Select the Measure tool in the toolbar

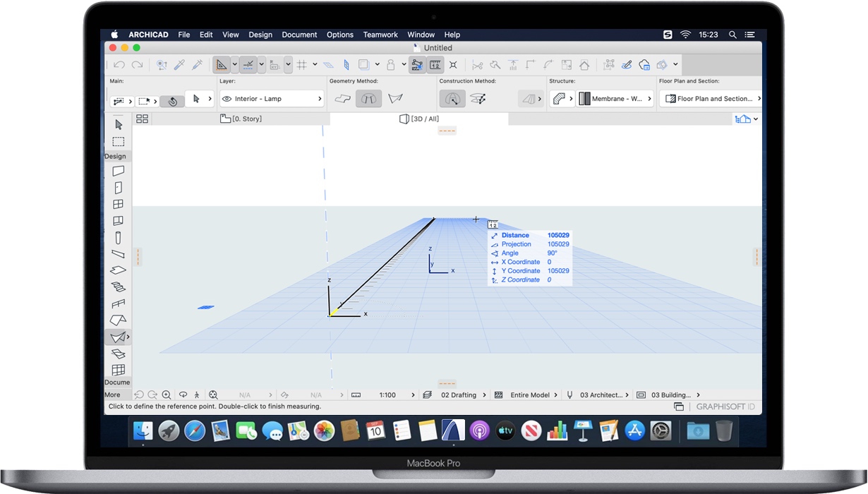(435, 65)
